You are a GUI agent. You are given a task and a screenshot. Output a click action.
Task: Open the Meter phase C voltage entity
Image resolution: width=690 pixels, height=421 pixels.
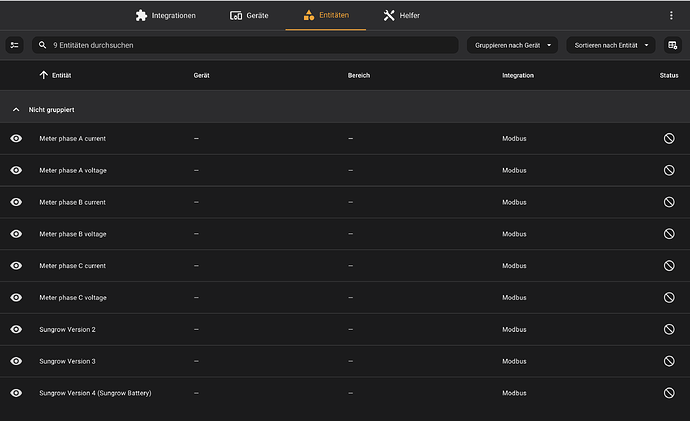pos(73,297)
